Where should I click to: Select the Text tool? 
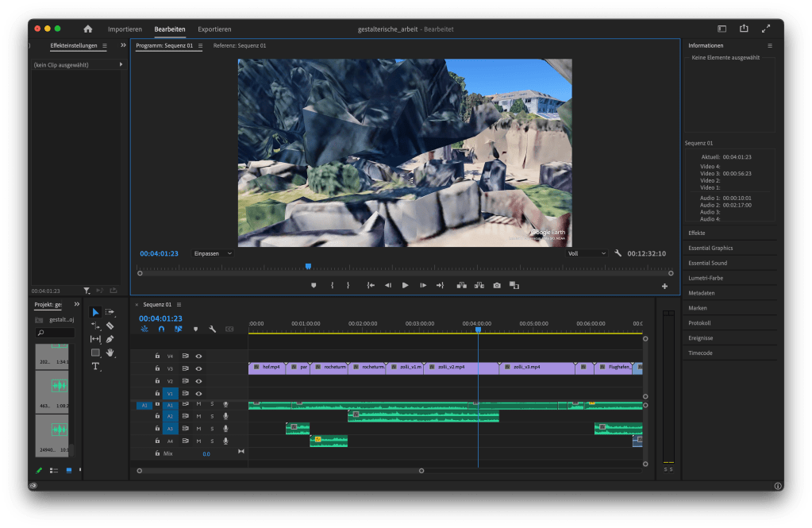point(95,366)
